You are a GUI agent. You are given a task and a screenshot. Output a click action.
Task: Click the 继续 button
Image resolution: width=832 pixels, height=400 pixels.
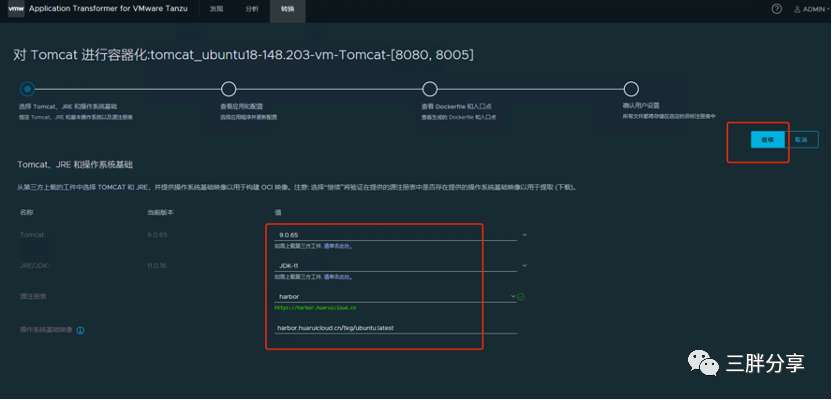click(767, 140)
